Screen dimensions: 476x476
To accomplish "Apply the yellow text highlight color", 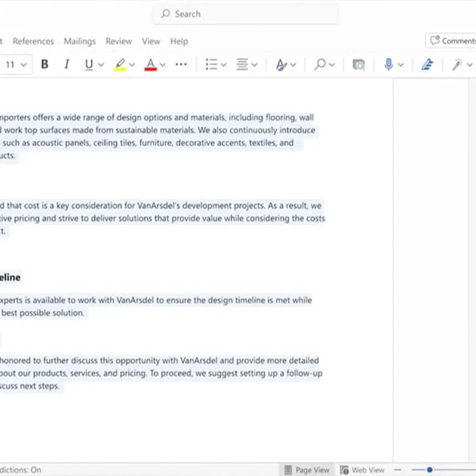I will click(x=120, y=64).
